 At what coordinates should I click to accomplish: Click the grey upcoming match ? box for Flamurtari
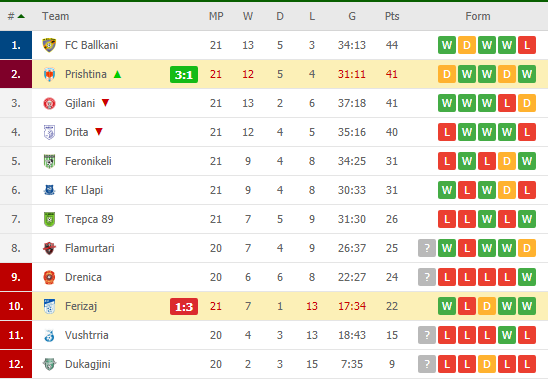427,248
